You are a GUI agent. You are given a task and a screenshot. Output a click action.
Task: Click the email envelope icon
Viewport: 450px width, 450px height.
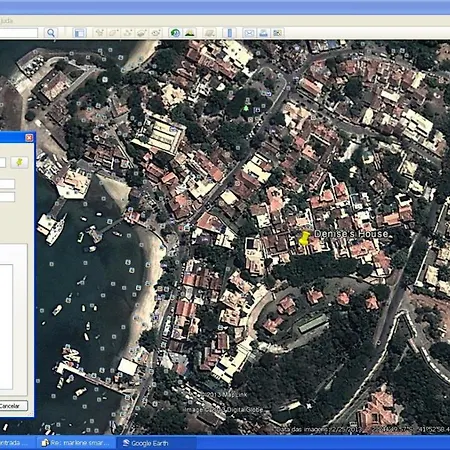pos(249,33)
